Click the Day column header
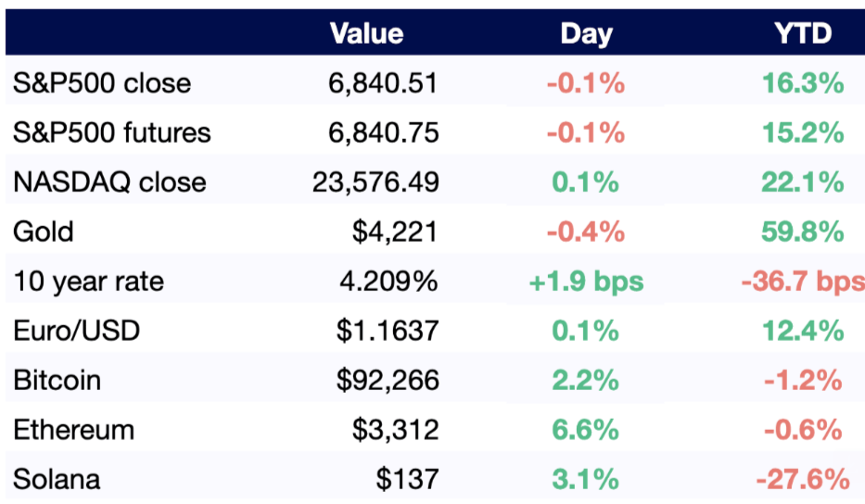This screenshot has width=865, height=504. coord(586,33)
